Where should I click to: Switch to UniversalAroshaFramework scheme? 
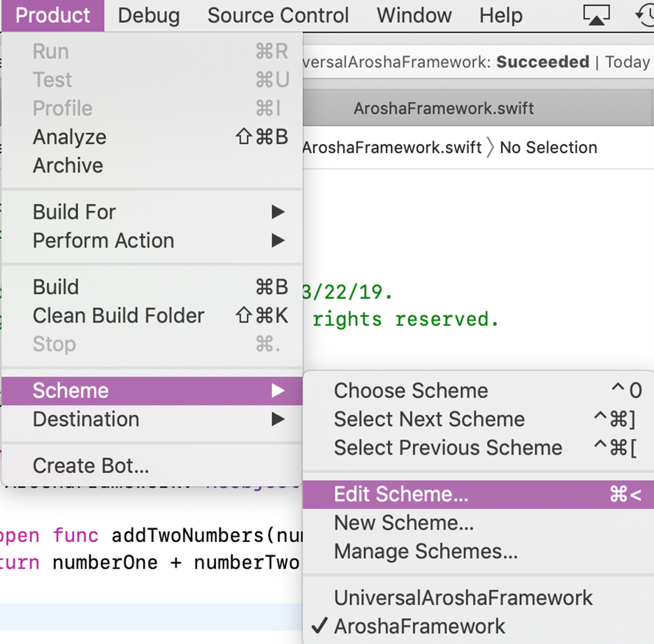tap(479, 598)
